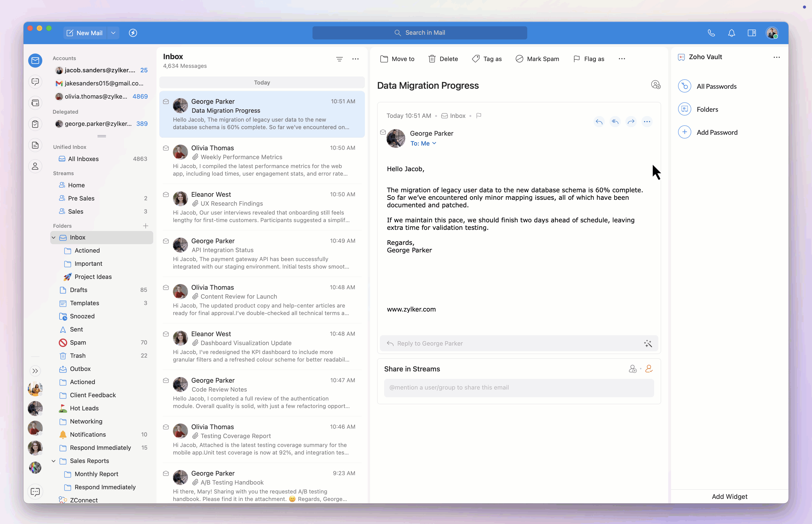Open the Move to menu
The image size is (812, 524).
[397, 59]
